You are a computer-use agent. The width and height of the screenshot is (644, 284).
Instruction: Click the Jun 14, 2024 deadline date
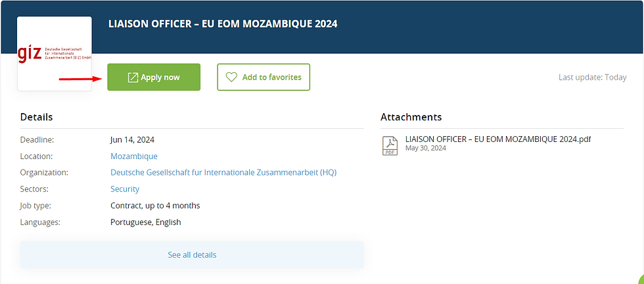[x=132, y=139]
